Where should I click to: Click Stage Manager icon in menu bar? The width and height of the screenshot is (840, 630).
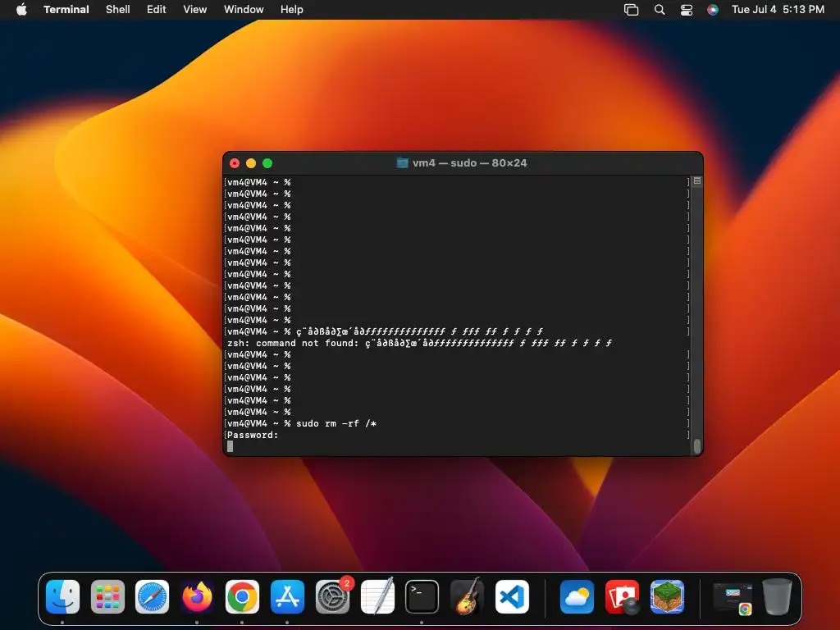point(631,10)
